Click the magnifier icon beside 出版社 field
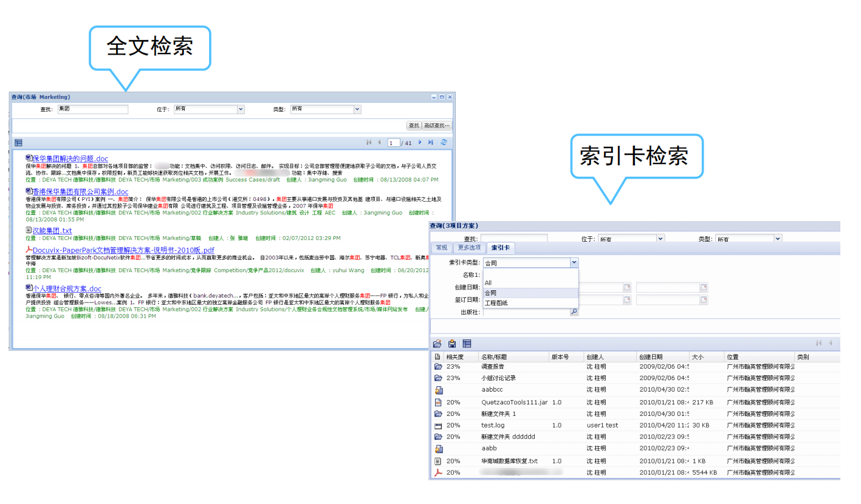 pyautogui.click(x=574, y=312)
